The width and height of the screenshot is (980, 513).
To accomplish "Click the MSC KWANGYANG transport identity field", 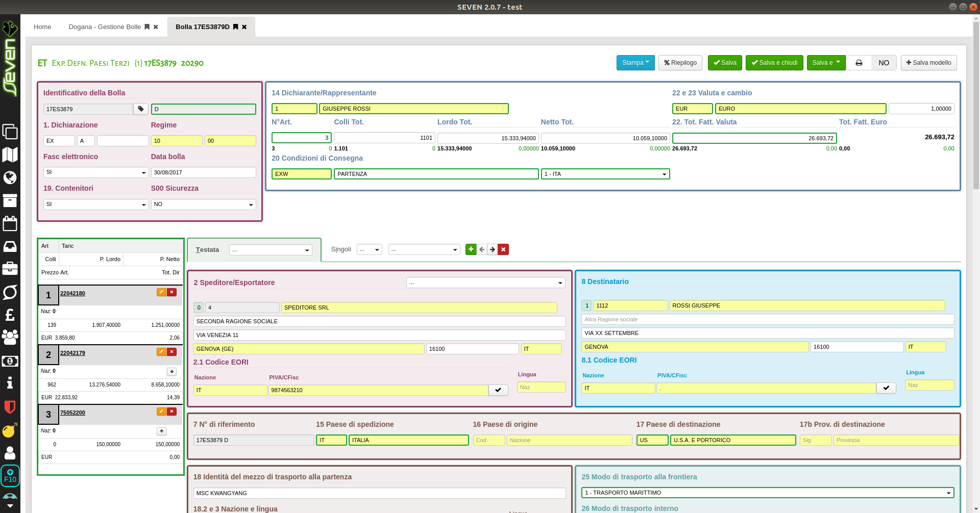I will point(380,493).
